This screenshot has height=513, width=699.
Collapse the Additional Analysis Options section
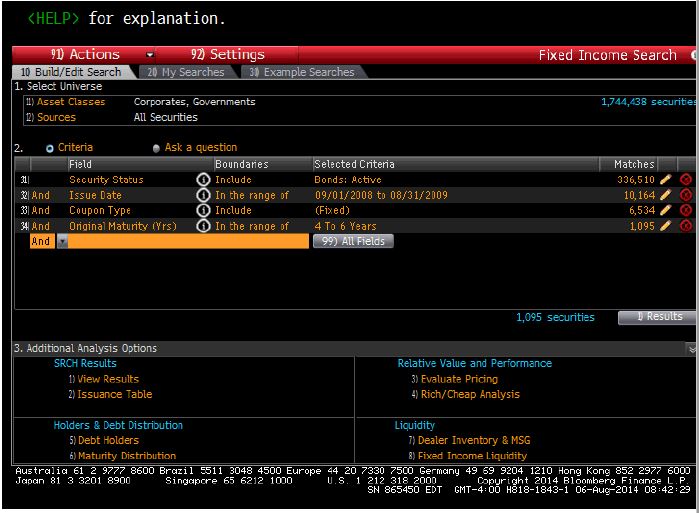[691, 349]
